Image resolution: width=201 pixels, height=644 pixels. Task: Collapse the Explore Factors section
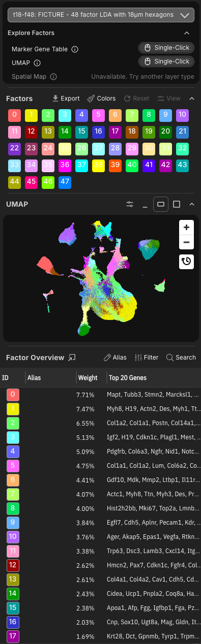click(x=187, y=33)
